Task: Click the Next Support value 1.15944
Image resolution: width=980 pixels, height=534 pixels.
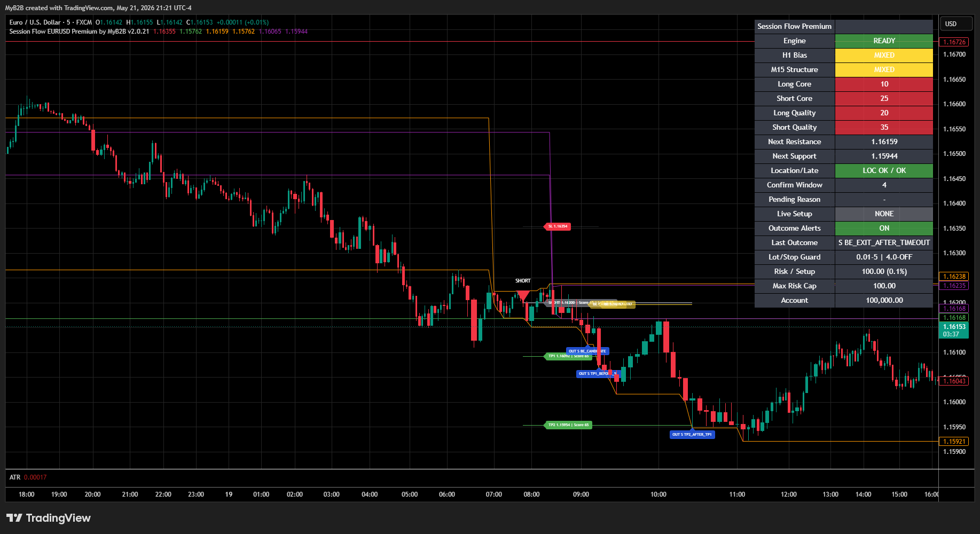Action: pyautogui.click(x=884, y=156)
